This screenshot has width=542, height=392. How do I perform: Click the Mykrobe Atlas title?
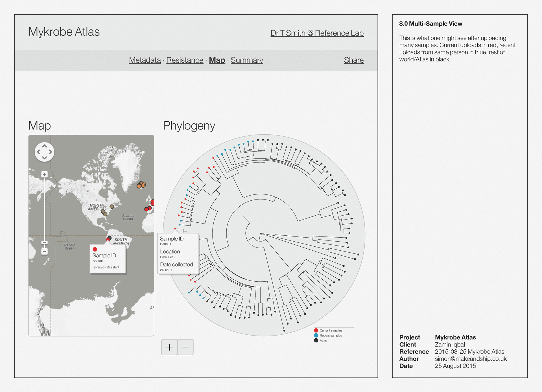pyautogui.click(x=64, y=32)
